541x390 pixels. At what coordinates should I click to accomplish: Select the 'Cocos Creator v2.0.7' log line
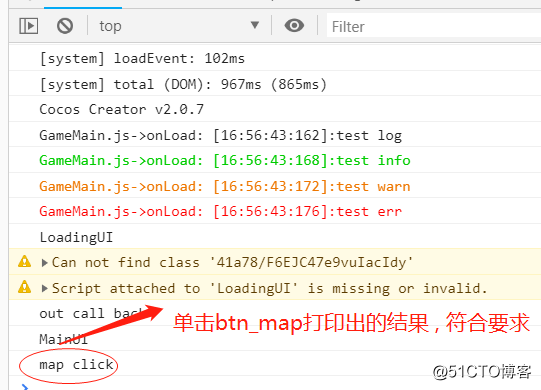pos(121,110)
